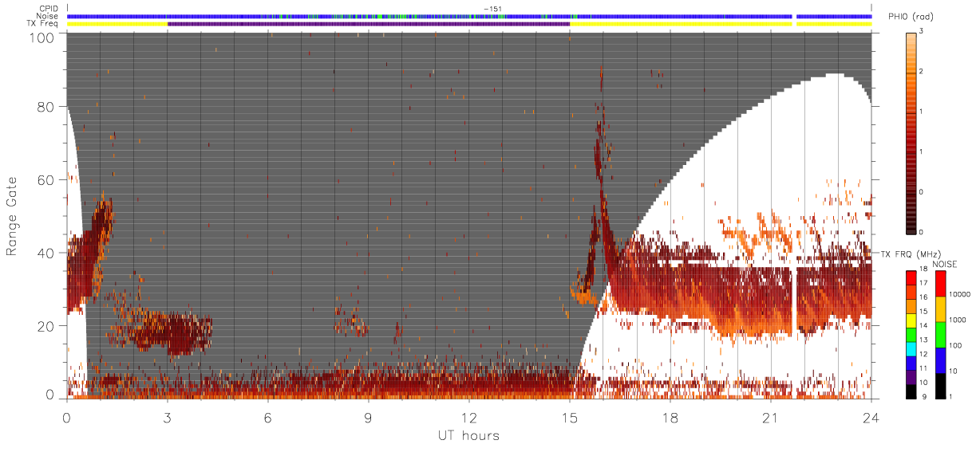Click the TX Freq row label

[x=42, y=23]
